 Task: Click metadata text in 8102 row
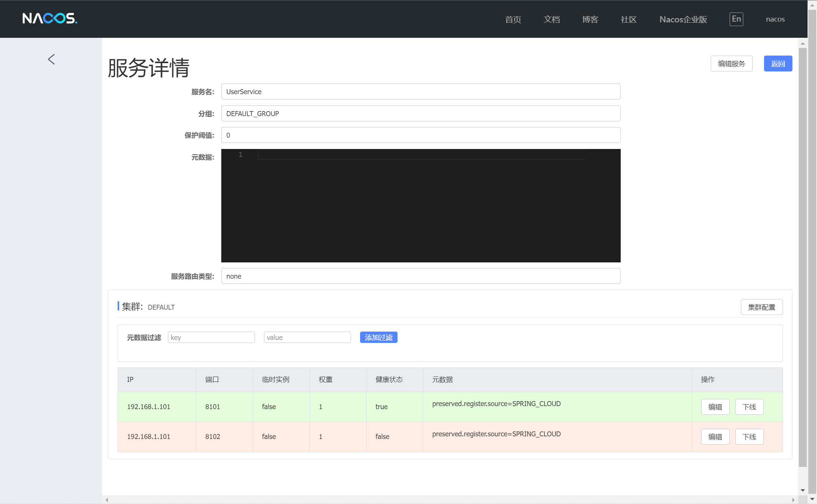496,434
